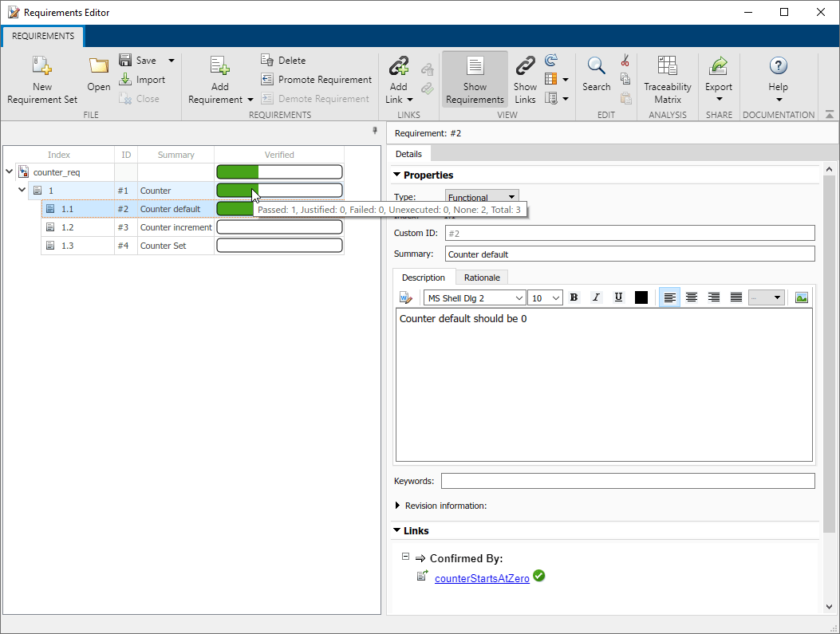Click inside the Keywords field

[628, 480]
